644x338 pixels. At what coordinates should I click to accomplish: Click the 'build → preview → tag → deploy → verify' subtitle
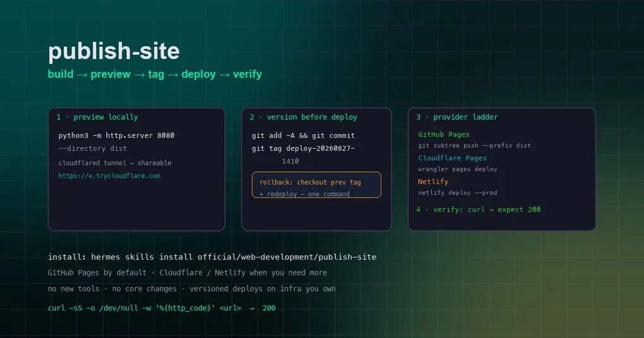pos(155,74)
